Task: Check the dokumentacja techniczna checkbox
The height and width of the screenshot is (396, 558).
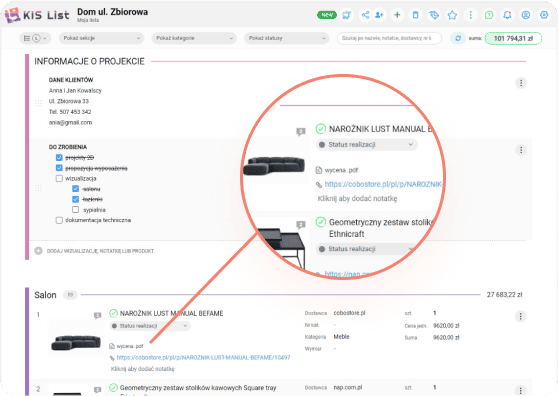Action: (59, 220)
